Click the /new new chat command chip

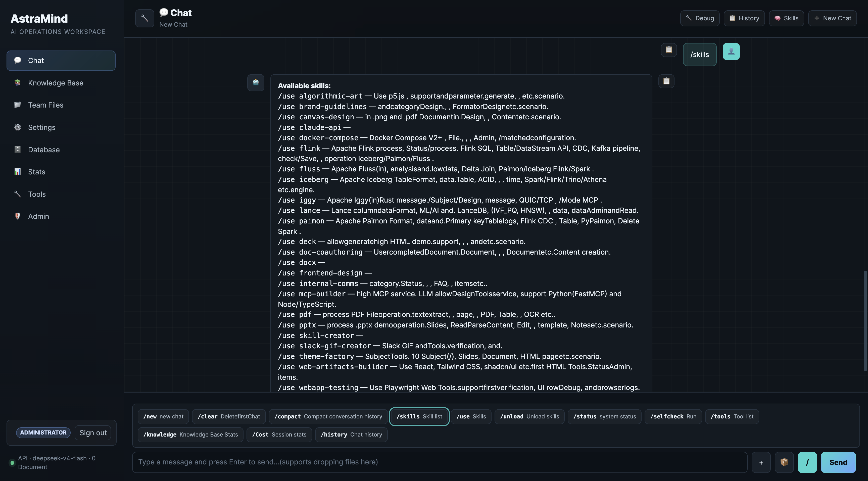click(163, 417)
